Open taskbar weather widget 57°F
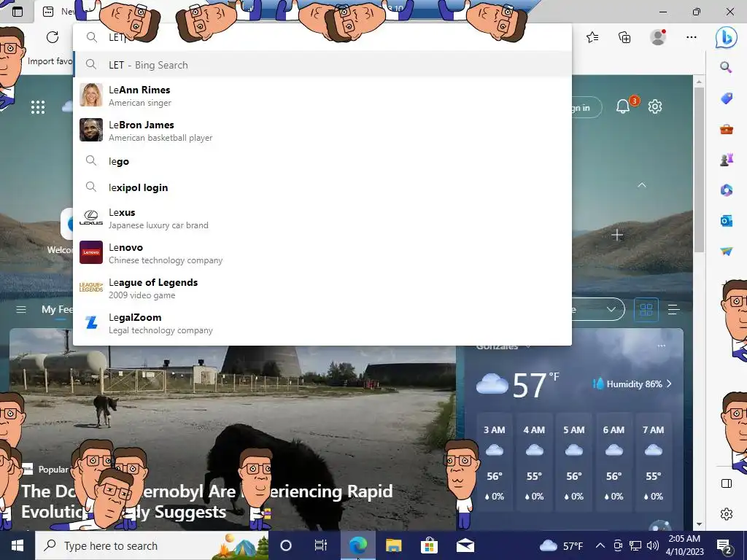The image size is (747, 560). tap(561, 545)
